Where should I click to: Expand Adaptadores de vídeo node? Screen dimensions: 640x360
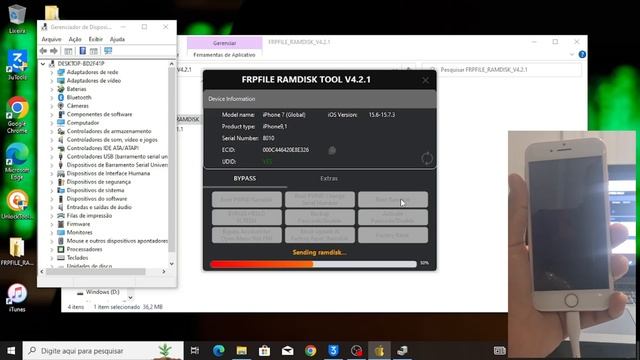coord(52,81)
